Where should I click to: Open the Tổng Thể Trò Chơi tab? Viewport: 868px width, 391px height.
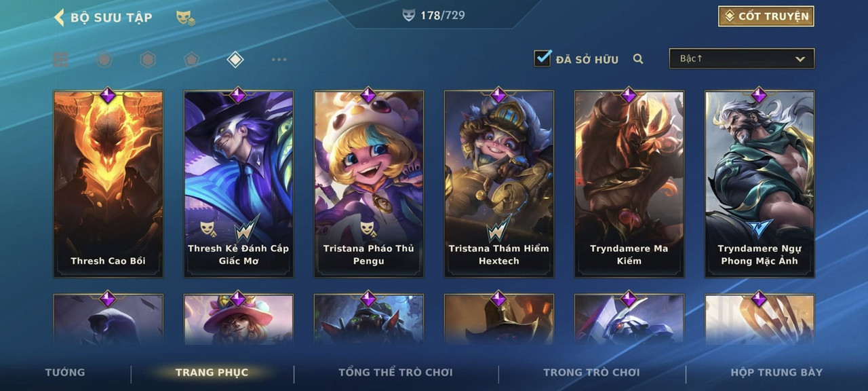click(x=395, y=372)
